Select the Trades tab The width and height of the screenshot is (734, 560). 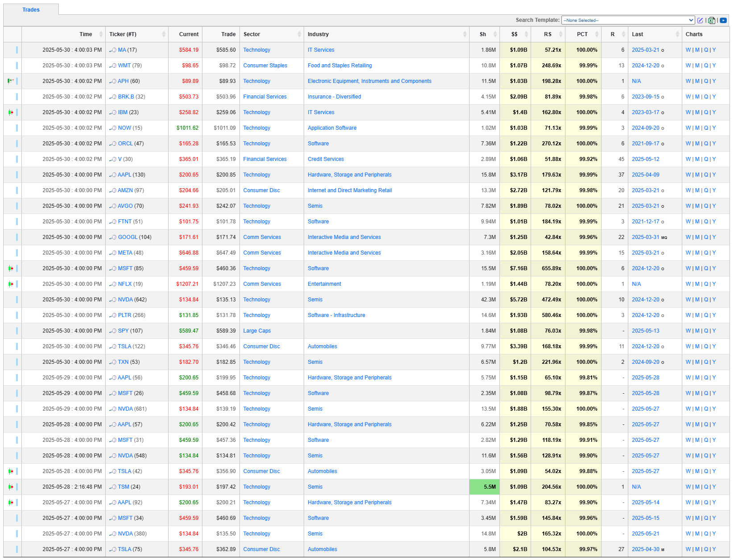click(31, 10)
